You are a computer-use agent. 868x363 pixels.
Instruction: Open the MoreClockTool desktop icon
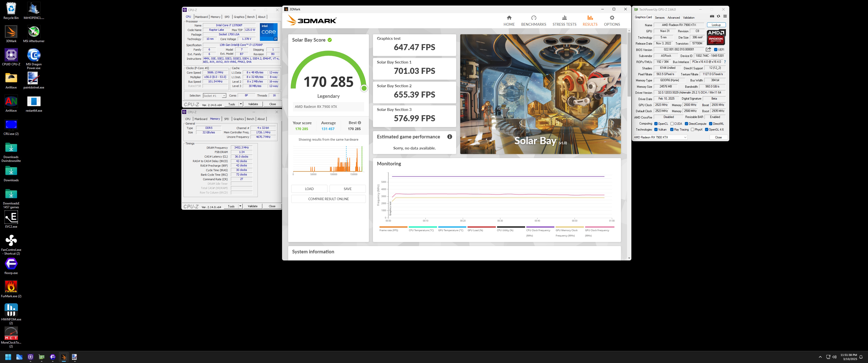[11, 337]
